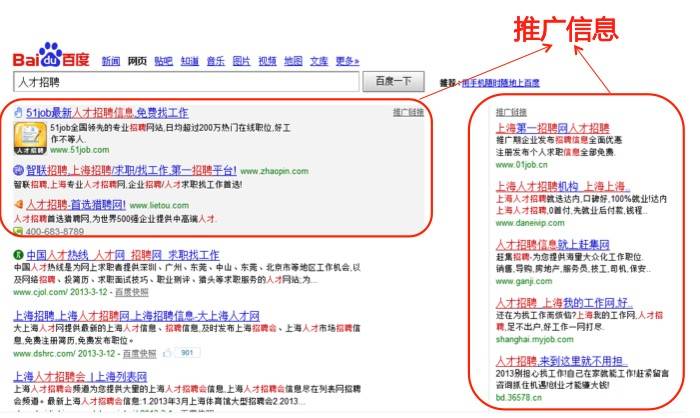Viewport: 700px width, 418px height.
Task: Click the 400-683-8789 phone number
Action: click(x=54, y=231)
